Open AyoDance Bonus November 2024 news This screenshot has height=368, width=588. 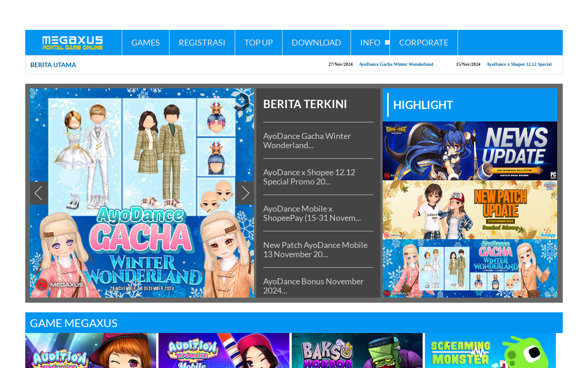tap(313, 286)
